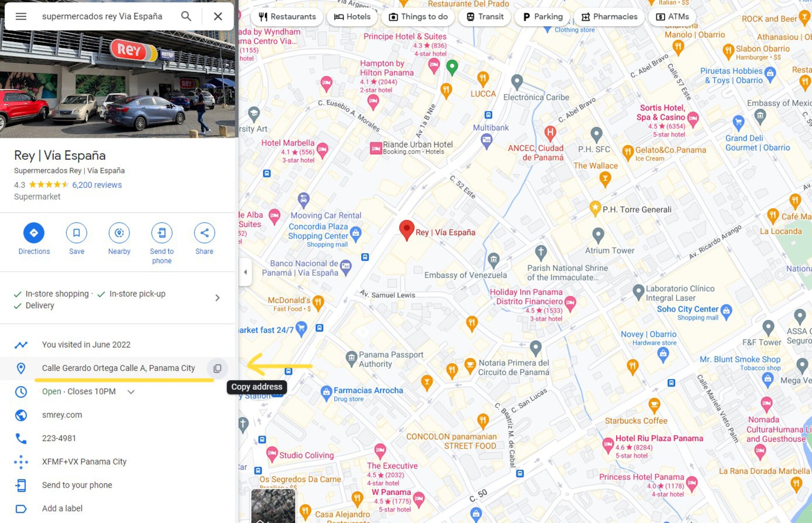
Task: Collapse the side panel arrow
Action: point(245,272)
